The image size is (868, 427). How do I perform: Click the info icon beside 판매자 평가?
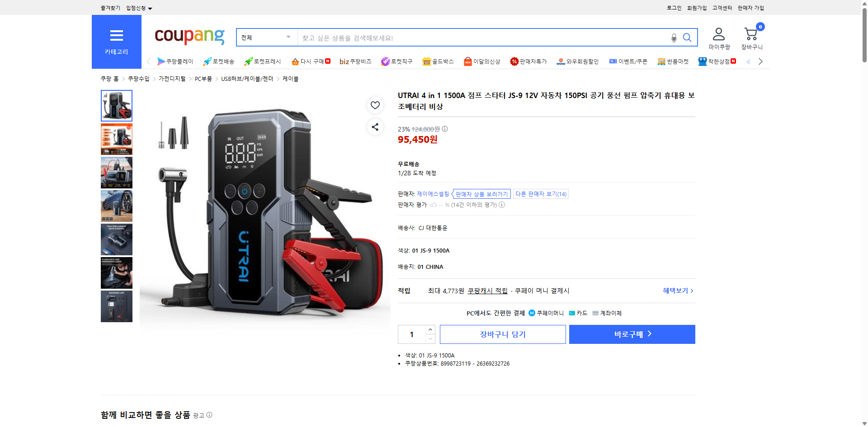[x=501, y=205]
